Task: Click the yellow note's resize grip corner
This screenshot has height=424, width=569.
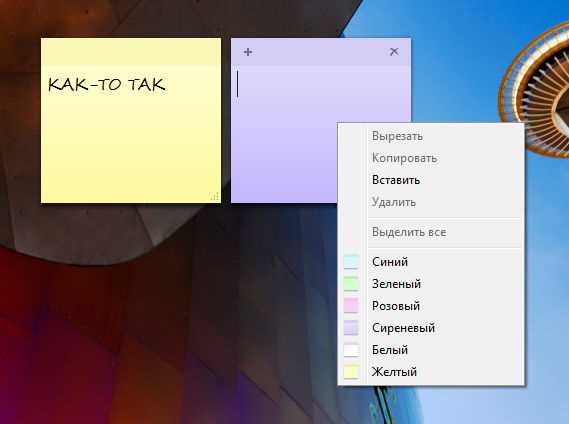Action: [x=215, y=196]
